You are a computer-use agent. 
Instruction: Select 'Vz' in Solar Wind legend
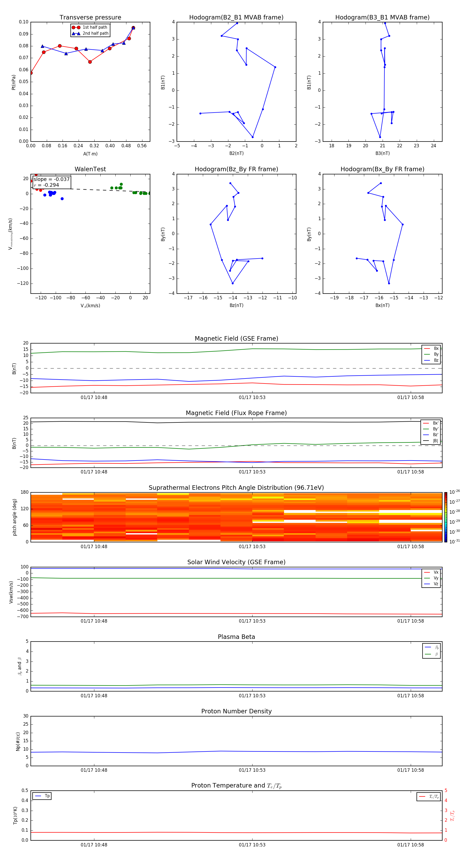pos(431,584)
